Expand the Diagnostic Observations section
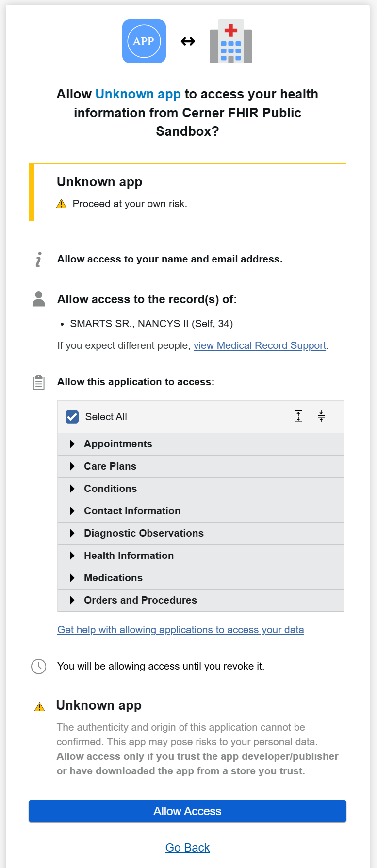 pos(200,533)
